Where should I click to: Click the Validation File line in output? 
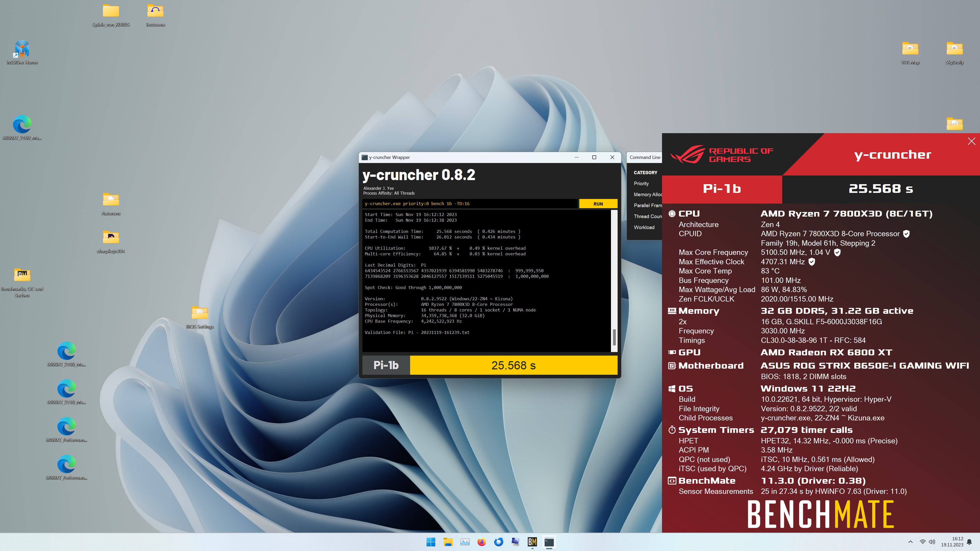click(x=417, y=332)
